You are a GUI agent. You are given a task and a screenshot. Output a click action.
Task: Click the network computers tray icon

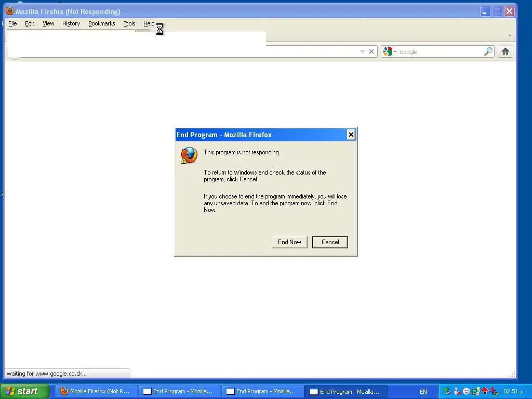pos(476,391)
